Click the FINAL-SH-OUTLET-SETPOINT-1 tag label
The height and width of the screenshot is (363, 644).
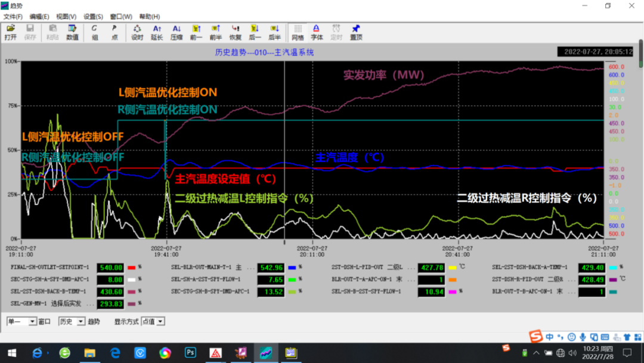[x=49, y=267]
